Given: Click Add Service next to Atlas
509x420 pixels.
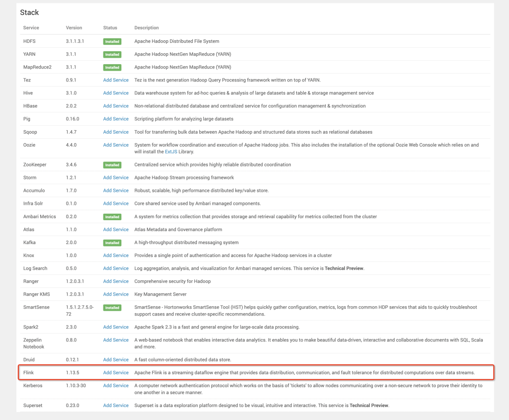Looking at the screenshot, I should pyautogui.click(x=116, y=230).
